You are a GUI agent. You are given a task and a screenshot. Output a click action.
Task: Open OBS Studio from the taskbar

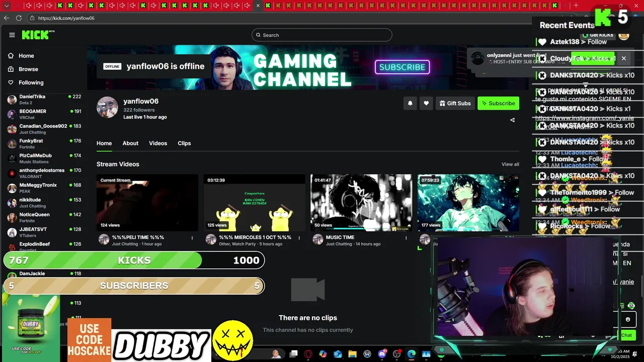[397, 354]
